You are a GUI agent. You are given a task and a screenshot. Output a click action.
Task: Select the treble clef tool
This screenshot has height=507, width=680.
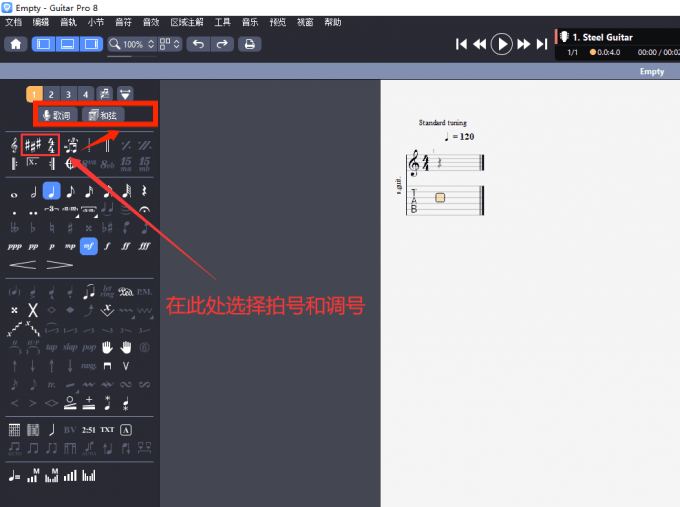(14, 145)
